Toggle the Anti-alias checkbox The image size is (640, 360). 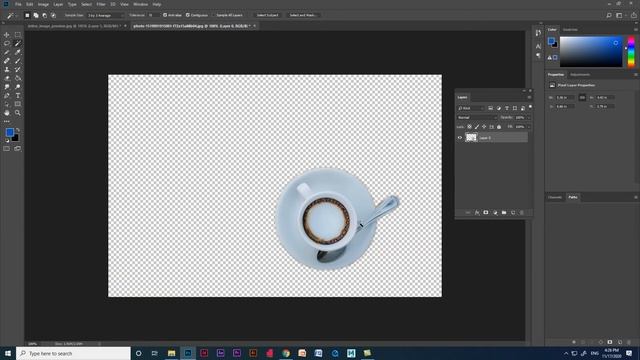[165, 15]
